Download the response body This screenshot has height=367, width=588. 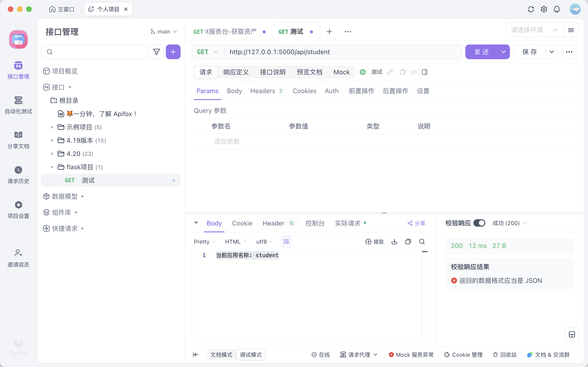click(x=394, y=242)
